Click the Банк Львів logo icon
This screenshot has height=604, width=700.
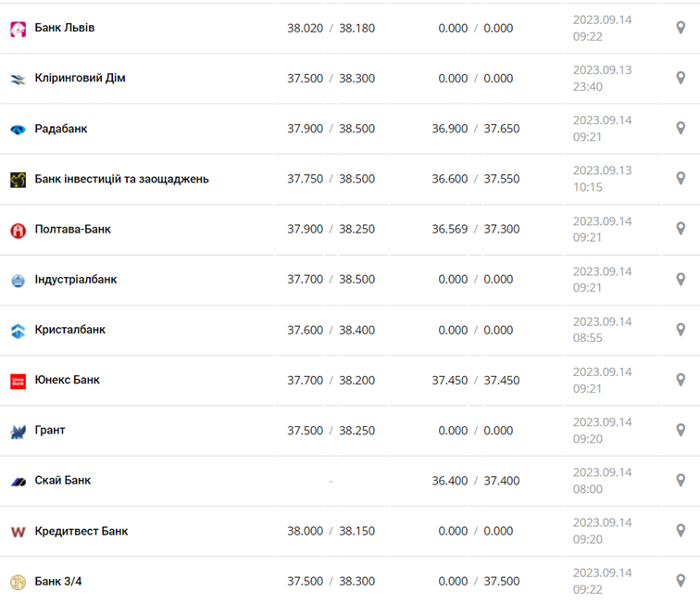[18, 29]
